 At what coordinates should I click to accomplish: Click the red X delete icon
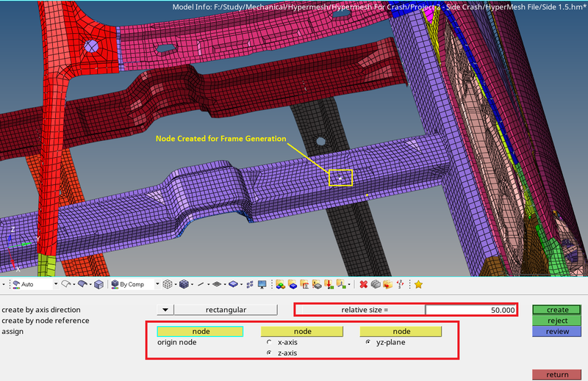(x=363, y=284)
